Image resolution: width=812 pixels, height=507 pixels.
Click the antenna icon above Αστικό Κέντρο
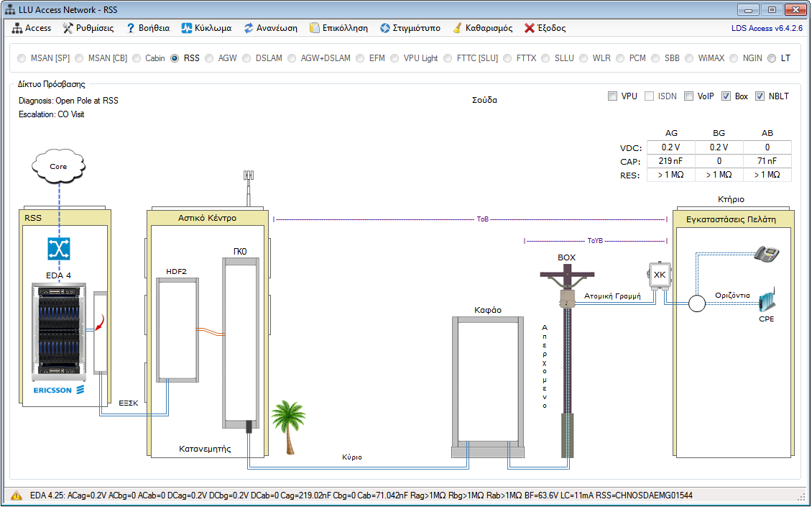249,184
